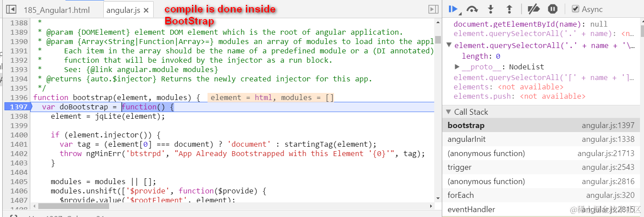The width and height of the screenshot is (644, 217).
Task: Collapse element.querySelectorAll watch expression arrow
Action: pyautogui.click(x=449, y=45)
